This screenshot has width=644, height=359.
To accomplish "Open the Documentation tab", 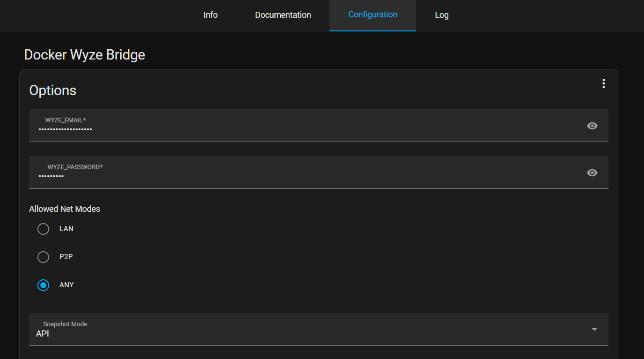I will click(283, 15).
